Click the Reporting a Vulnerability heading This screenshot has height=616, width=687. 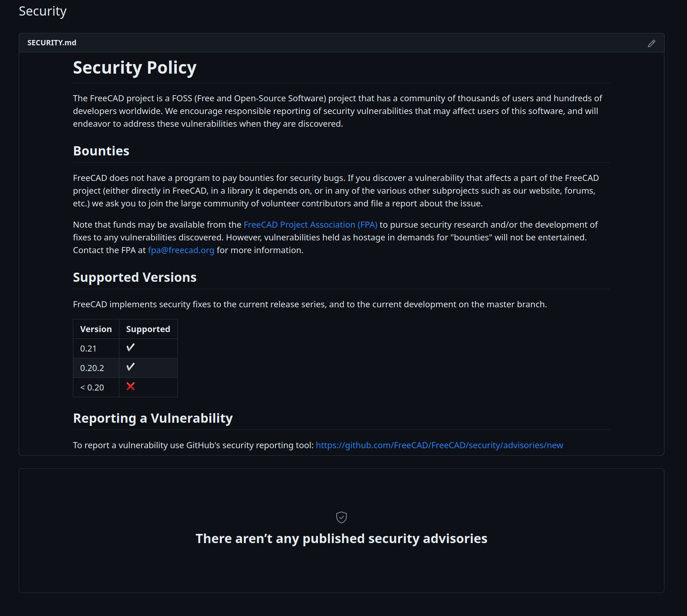point(153,418)
